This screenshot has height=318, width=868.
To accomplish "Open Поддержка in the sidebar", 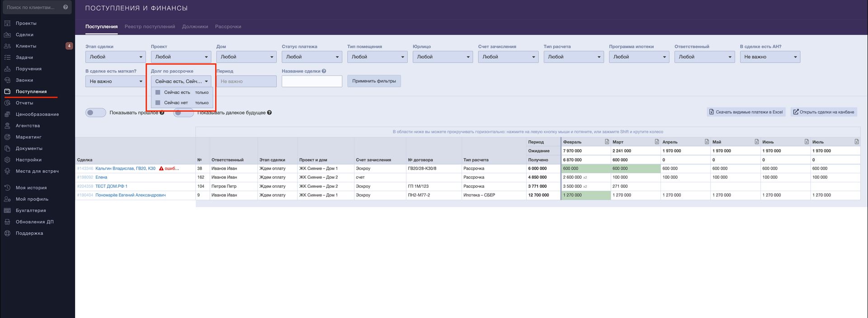I will [x=29, y=233].
